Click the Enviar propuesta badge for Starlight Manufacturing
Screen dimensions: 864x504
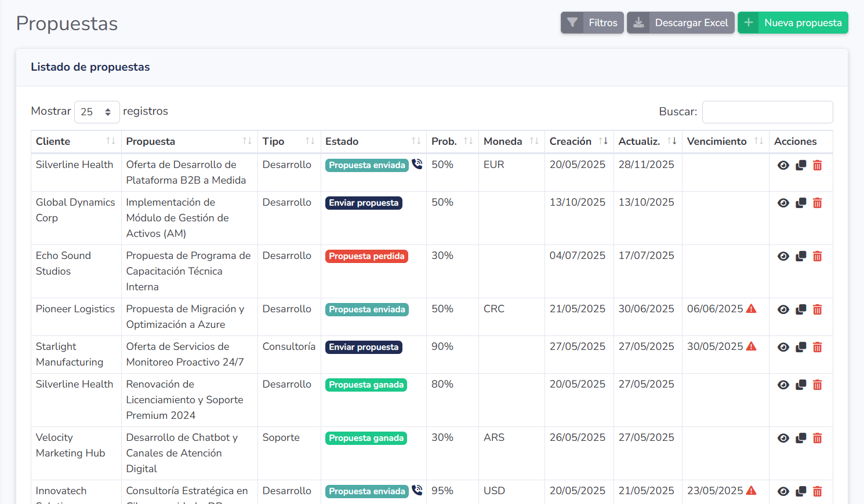[x=364, y=347]
